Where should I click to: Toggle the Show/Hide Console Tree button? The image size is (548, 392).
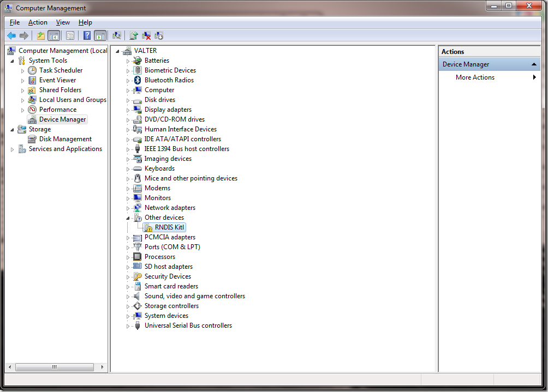[x=53, y=35]
